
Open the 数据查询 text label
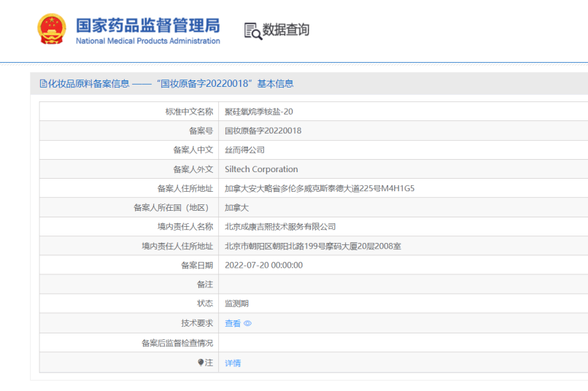286,30
